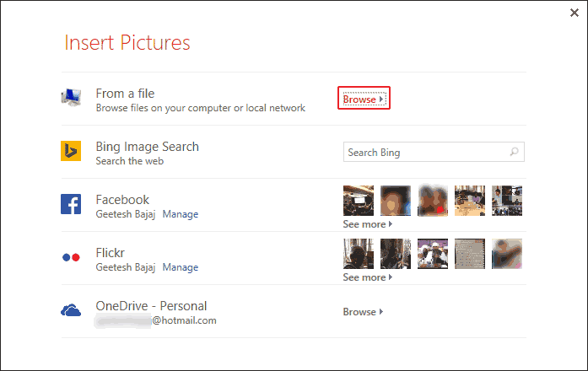Click the 'Bing Image Search' heading
The height and width of the screenshot is (371, 588).
(x=147, y=147)
